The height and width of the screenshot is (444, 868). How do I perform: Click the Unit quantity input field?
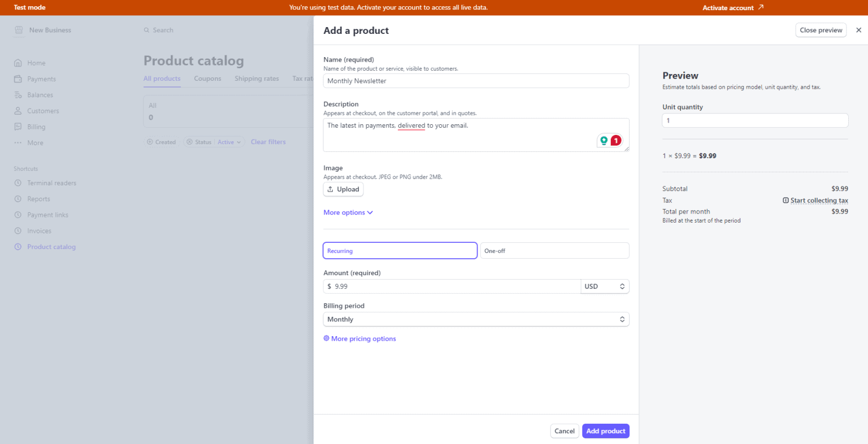754,120
